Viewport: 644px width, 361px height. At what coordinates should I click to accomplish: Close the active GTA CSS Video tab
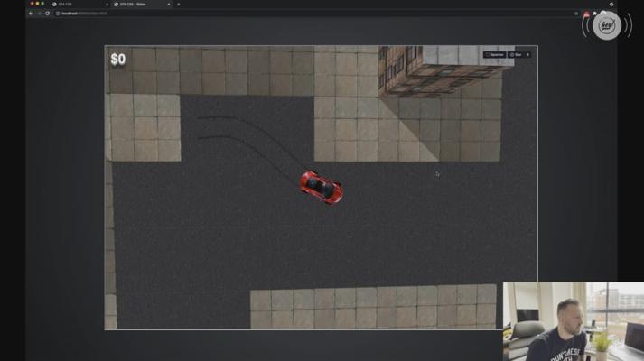point(168,5)
